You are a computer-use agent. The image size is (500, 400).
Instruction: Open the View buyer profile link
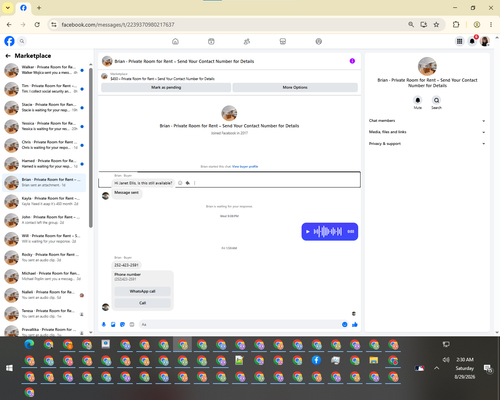pyautogui.click(x=245, y=166)
